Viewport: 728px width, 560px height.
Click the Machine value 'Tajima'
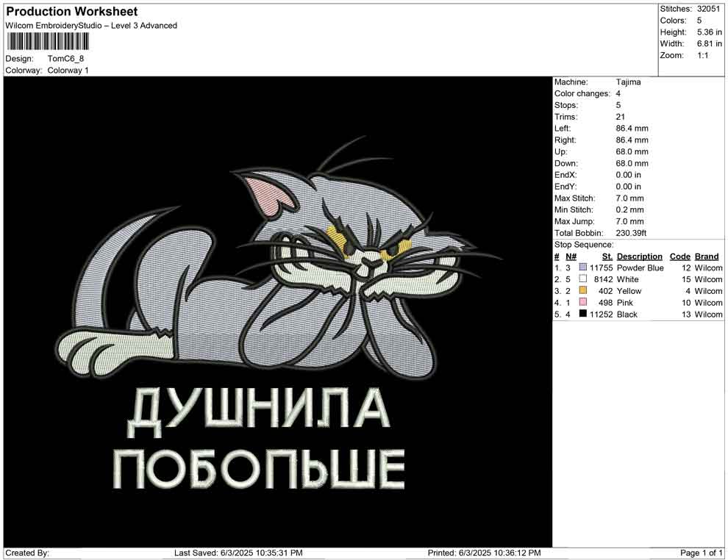628,82
